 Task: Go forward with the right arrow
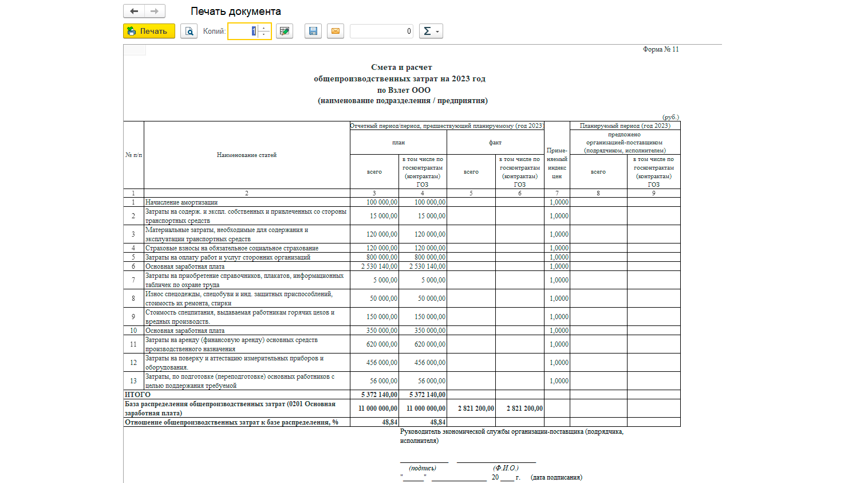tap(155, 11)
